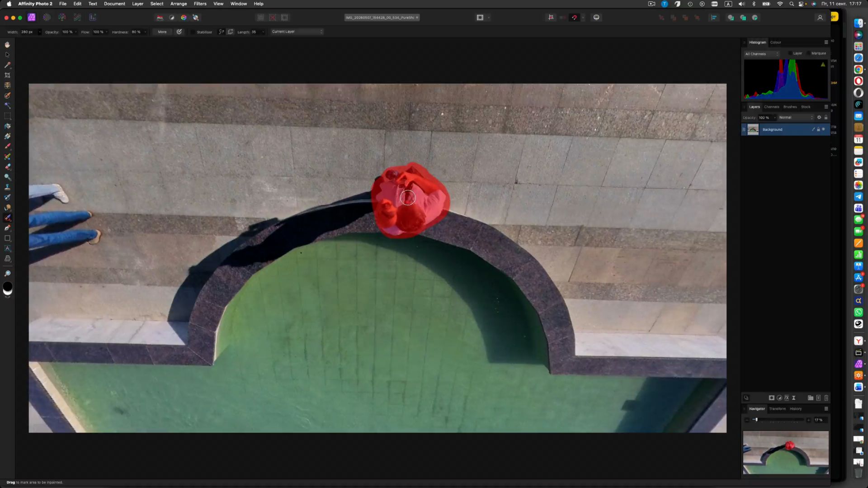The width and height of the screenshot is (868, 488).
Task: Switch to Tone Mapping Persona icon
Action: [77, 18]
